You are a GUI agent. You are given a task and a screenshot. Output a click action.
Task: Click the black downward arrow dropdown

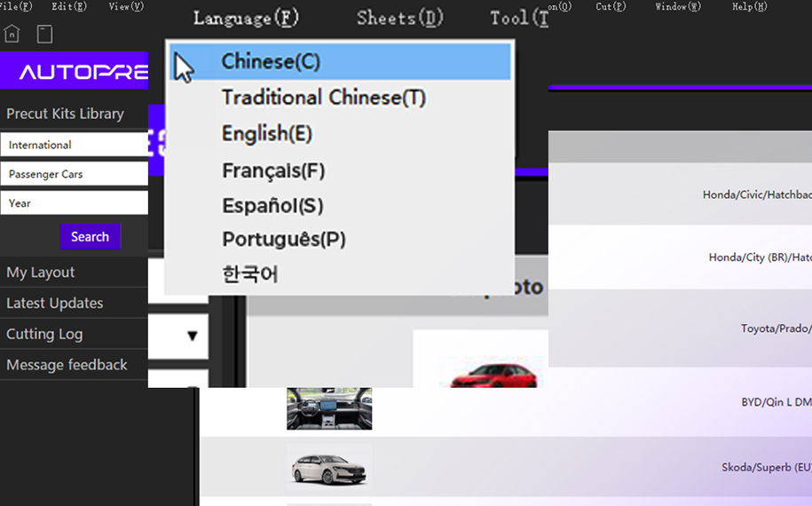[192, 336]
